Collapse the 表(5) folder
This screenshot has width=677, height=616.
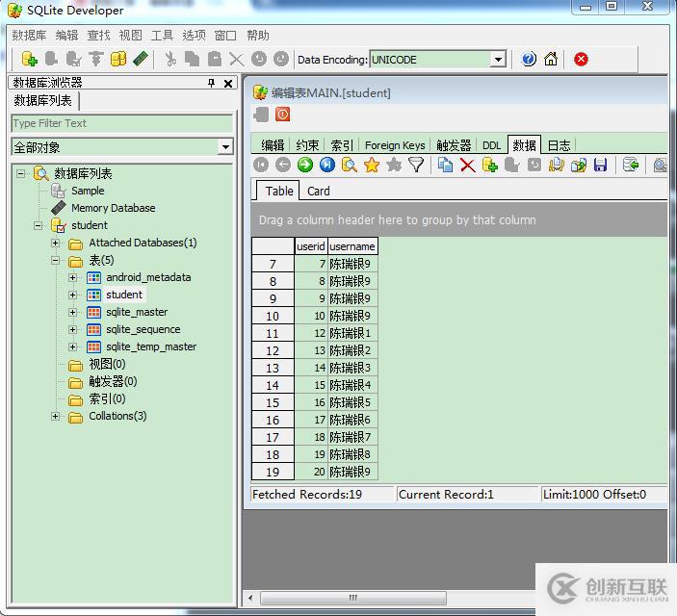(55, 260)
